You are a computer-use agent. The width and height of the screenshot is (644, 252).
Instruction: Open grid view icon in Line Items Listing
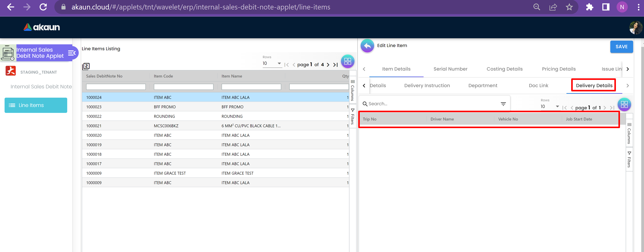click(x=348, y=61)
